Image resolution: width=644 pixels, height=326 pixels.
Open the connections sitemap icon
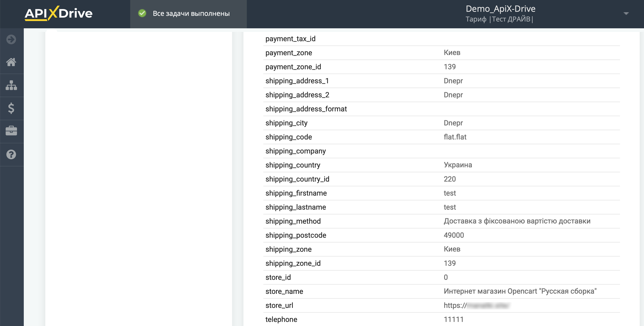point(11,85)
